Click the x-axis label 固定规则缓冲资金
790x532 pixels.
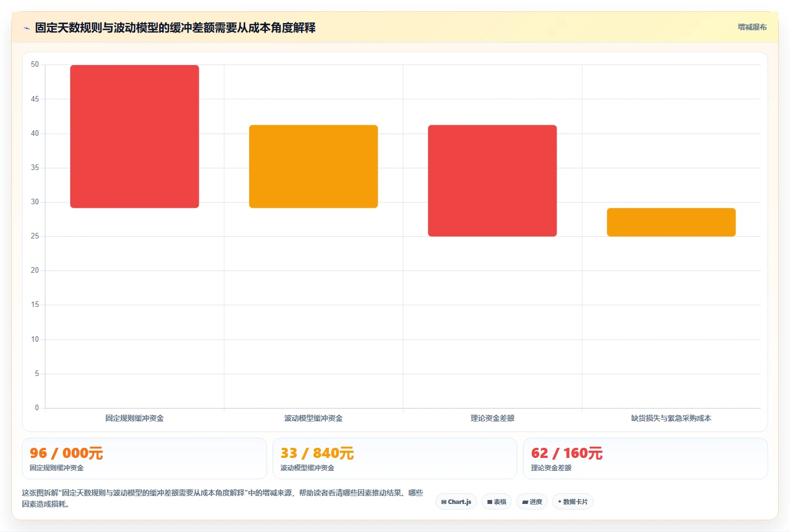[x=135, y=418]
